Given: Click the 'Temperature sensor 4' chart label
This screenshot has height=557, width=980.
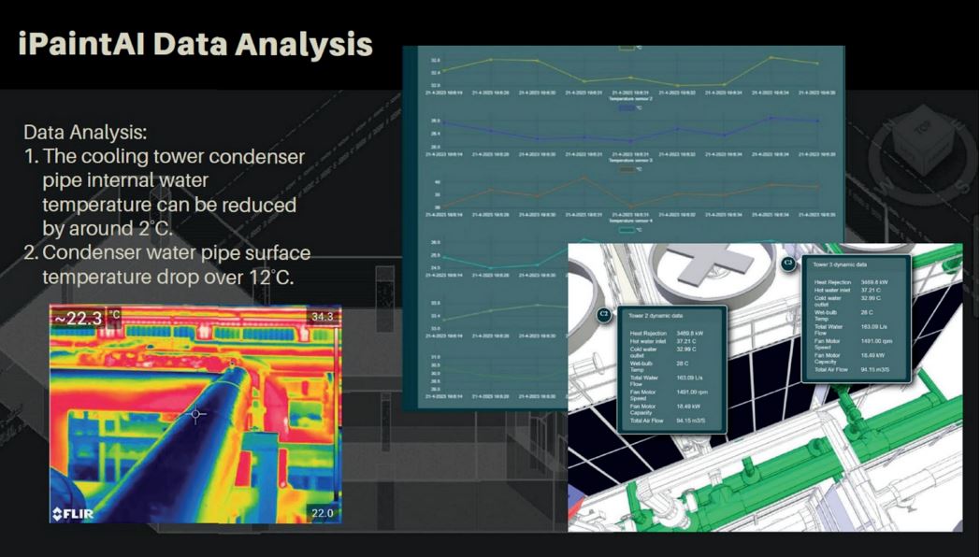Looking at the screenshot, I should (x=630, y=221).
